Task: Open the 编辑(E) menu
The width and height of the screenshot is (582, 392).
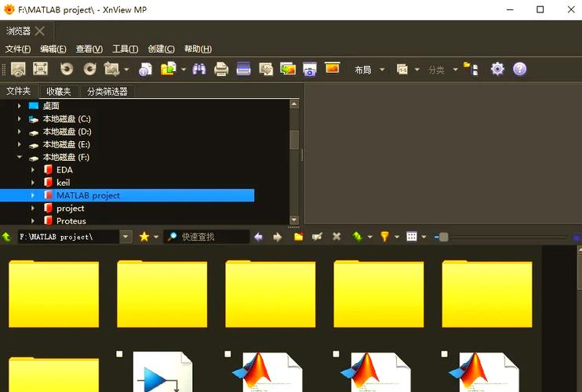Action: (x=53, y=49)
